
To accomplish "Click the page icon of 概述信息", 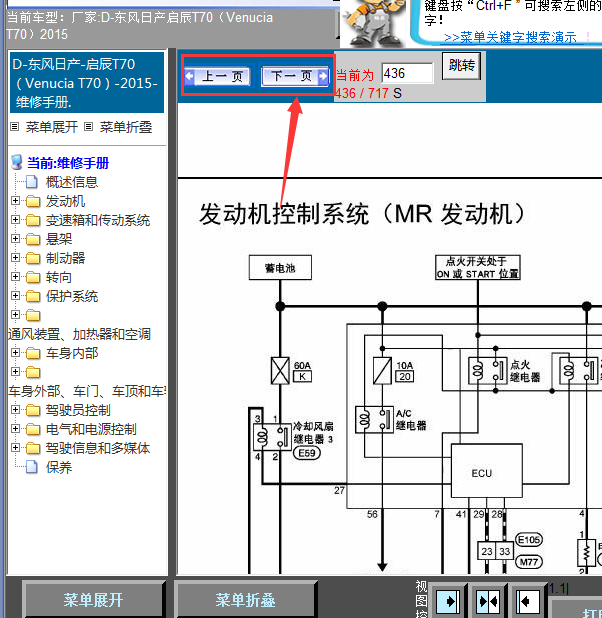I will (32, 182).
